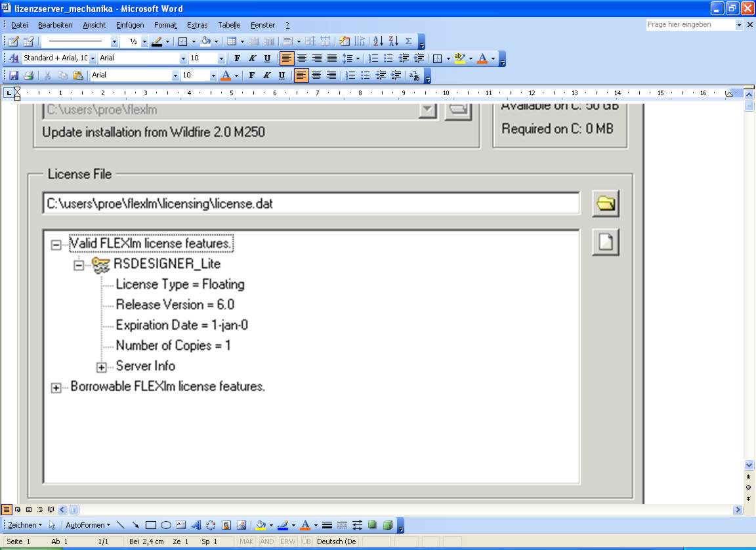
Task: Insert a Text Box from Drawing toolbar
Action: click(181, 525)
